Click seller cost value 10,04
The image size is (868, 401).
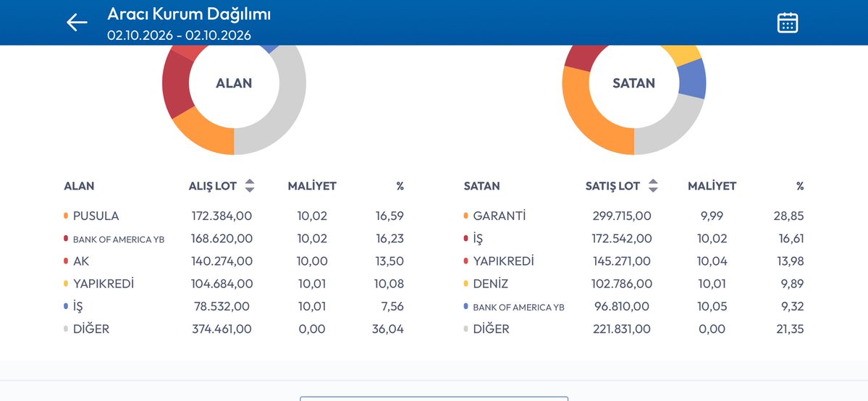(x=712, y=261)
